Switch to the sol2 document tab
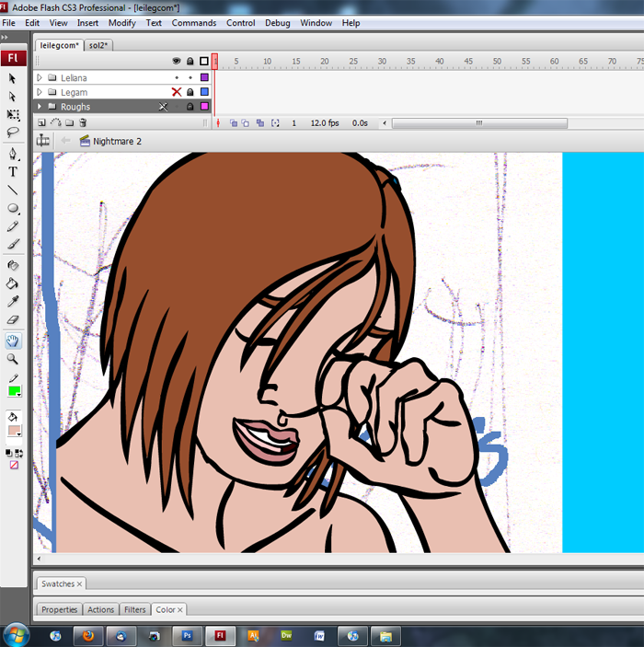Screen dimensions: 644x647 pyautogui.click(x=98, y=44)
